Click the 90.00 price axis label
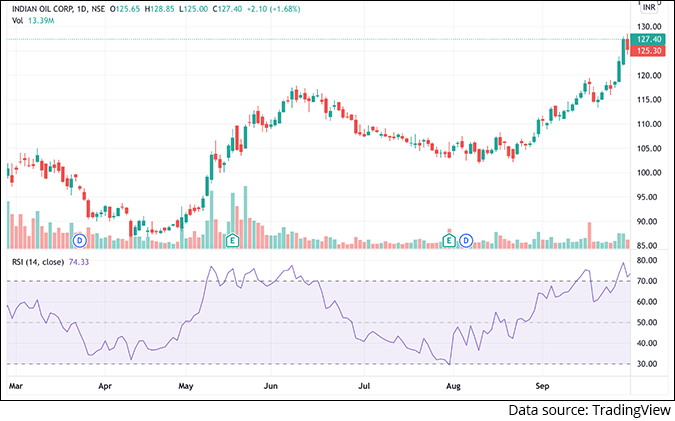This screenshot has width=675, height=421. click(x=649, y=222)
